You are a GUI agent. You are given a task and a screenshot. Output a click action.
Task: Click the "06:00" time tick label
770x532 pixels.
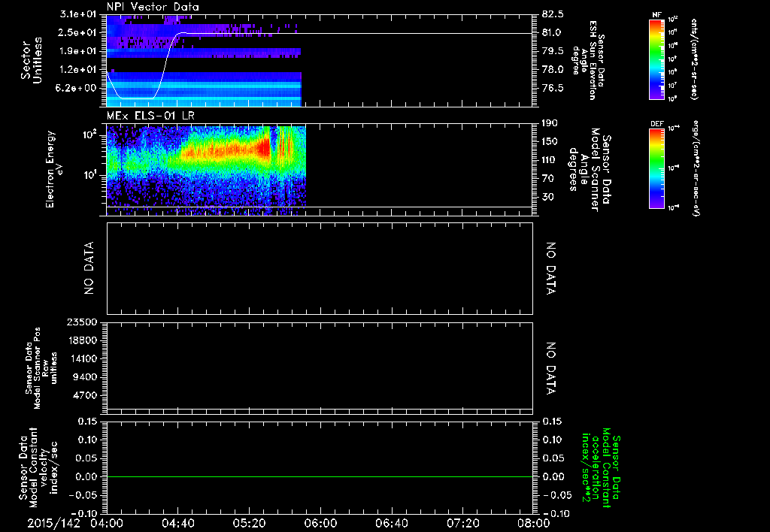[320, 523]
